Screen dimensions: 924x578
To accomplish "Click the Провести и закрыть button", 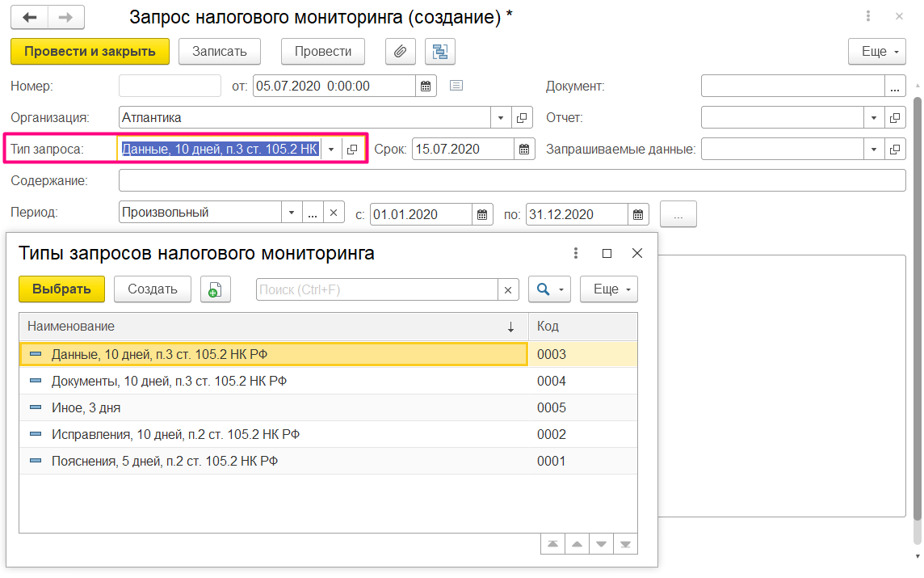I will coord(90,51).
